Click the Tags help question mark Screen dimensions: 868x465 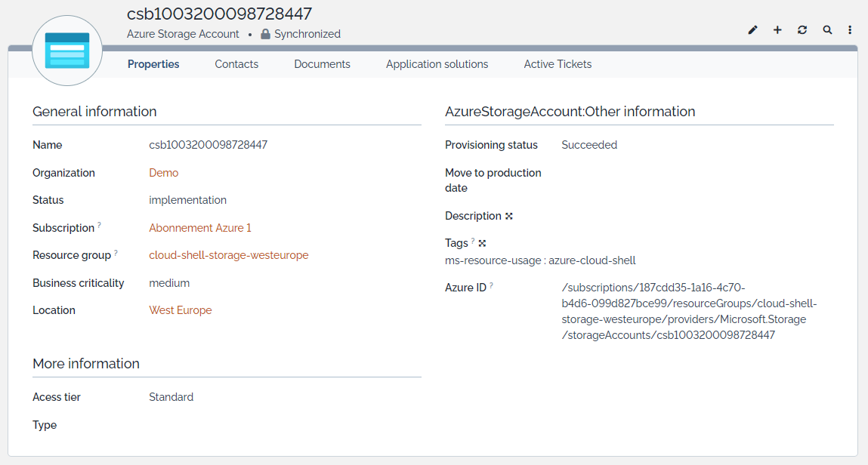[x=473, y=241]
